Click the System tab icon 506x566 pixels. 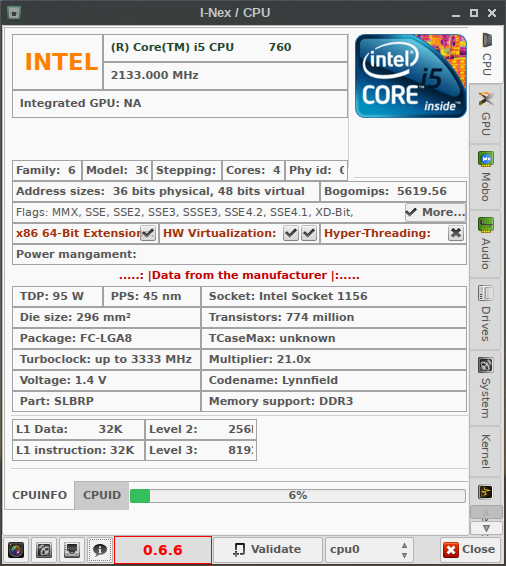pos(485,365)
